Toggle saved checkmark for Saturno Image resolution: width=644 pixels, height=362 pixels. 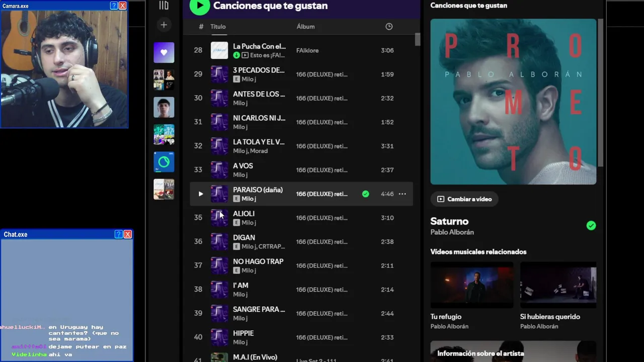click(591, 226)
